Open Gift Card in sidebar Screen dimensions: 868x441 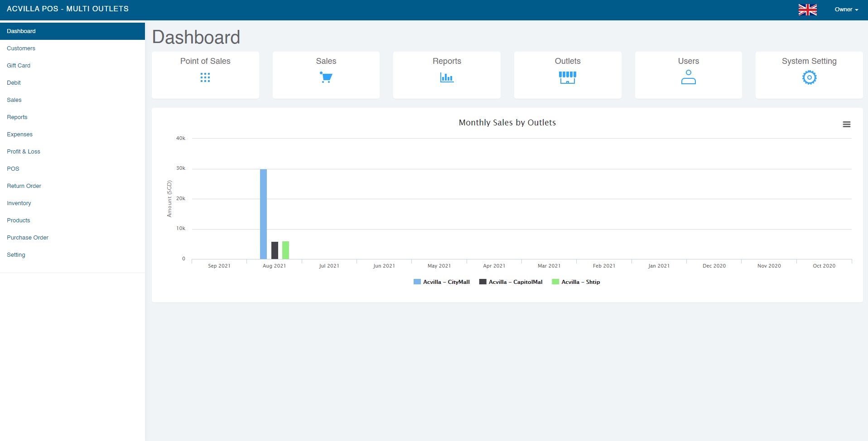point(19,66)
